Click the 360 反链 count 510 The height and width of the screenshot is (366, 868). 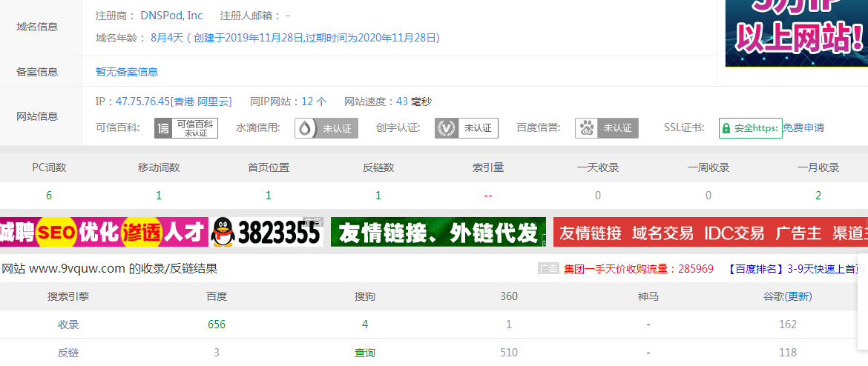509,352
